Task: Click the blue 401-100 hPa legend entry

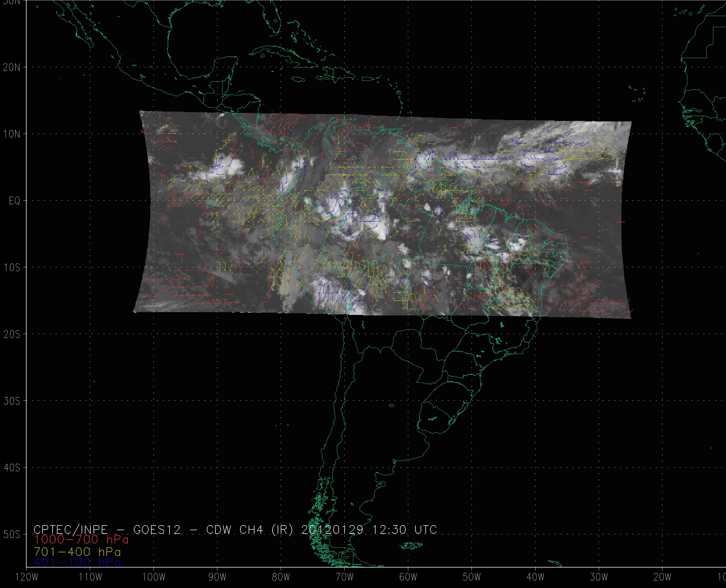Action: [77, 562]
